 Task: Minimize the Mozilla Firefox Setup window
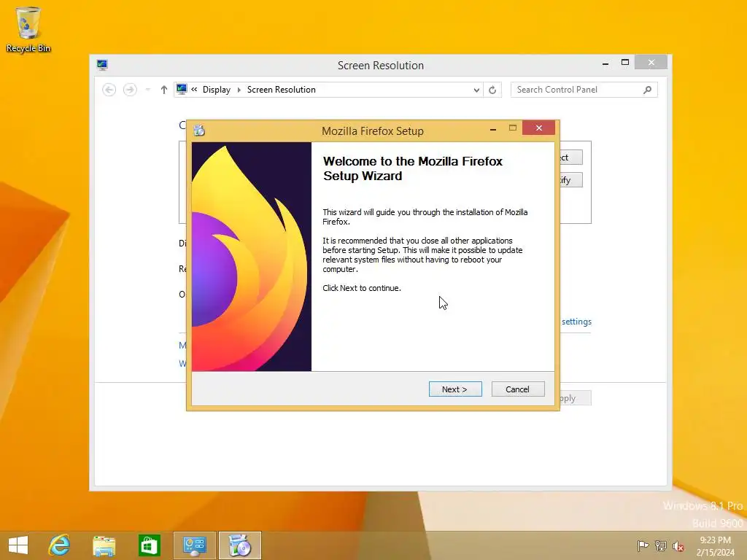pyautogui.click(x=493, y=128)
